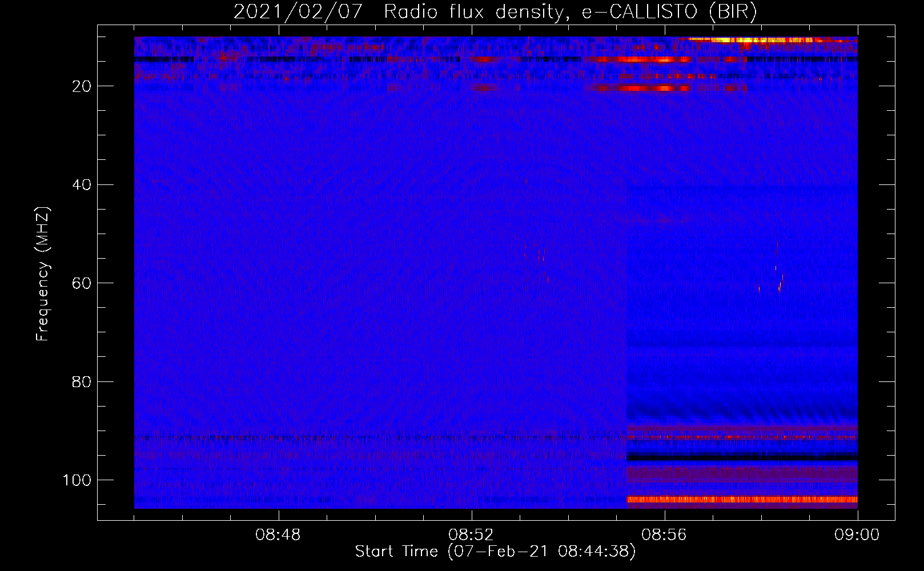Click the "Frequency (MHZ)" axis label
Viewport: 924px width, 571px height.
coord(43,274)
